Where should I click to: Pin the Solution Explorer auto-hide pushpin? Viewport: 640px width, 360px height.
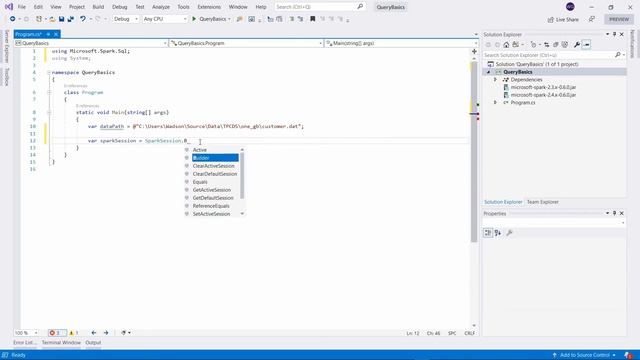point(614,34)
